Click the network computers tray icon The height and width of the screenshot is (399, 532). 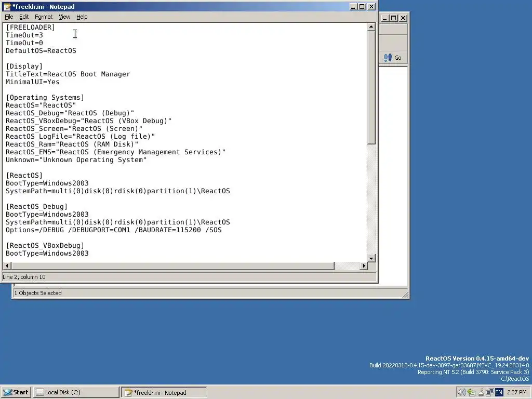pyautogui.click(x=489, y=392)
